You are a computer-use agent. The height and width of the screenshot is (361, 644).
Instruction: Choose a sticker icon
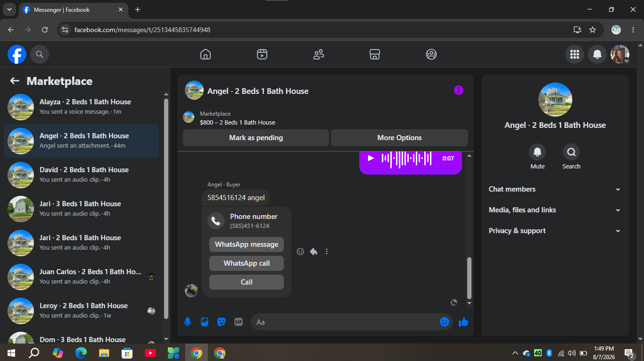click(222, 322)
